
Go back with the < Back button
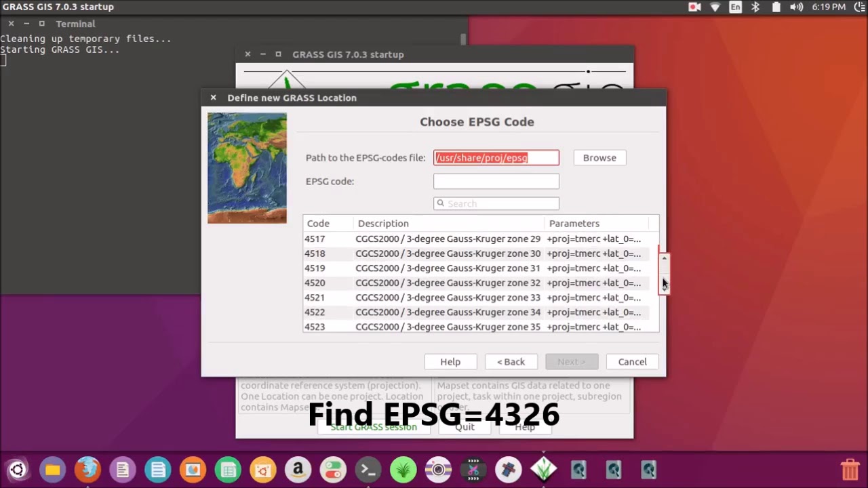[511, 362]
